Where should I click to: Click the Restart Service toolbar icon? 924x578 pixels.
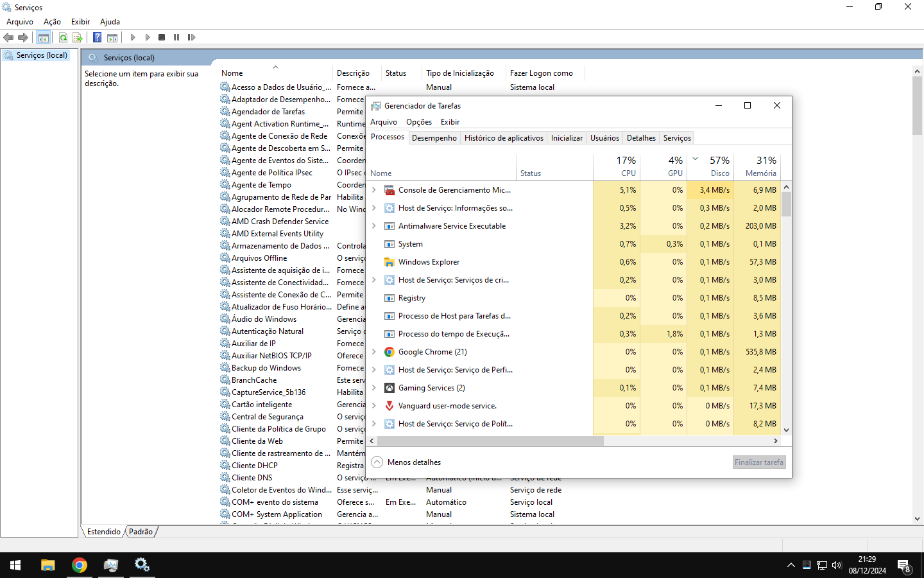click(191, 37)
